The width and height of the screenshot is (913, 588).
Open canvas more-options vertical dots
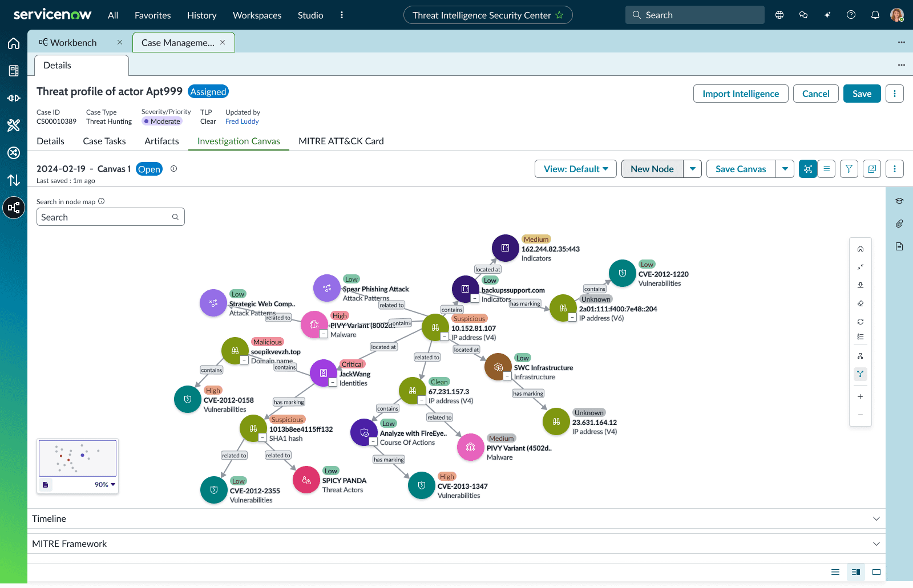click(895, 169)
